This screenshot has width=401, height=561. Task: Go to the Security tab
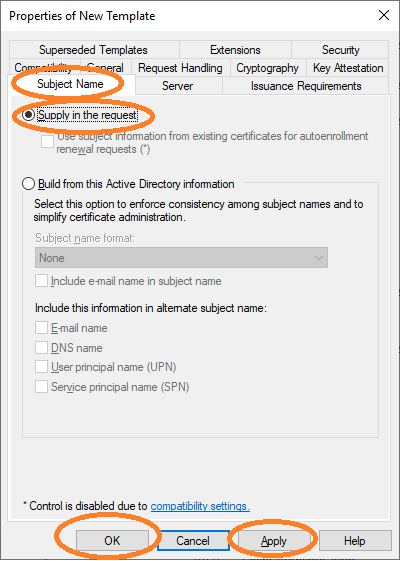[340, 50]
